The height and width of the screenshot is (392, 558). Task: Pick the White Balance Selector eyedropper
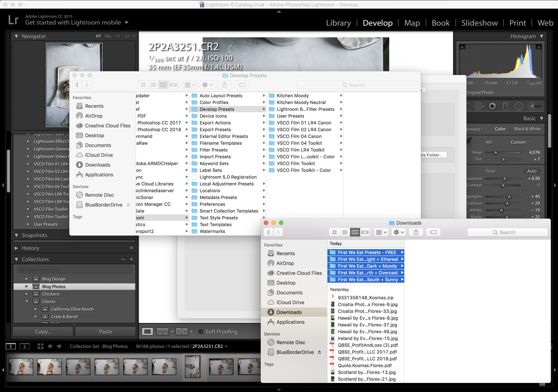point(469,141)
